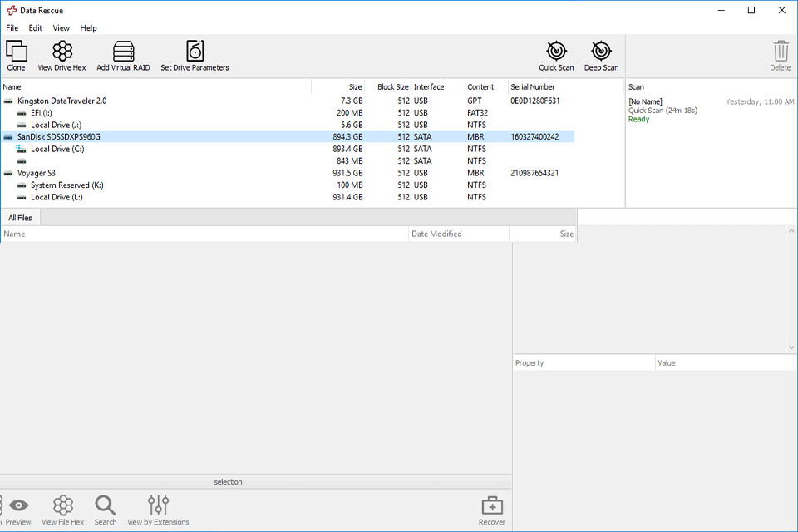Viewport: 798px width, 532px height.
Task: Click the FAT32 content cell
Action: pyautogui.click(x=477, y=113)
